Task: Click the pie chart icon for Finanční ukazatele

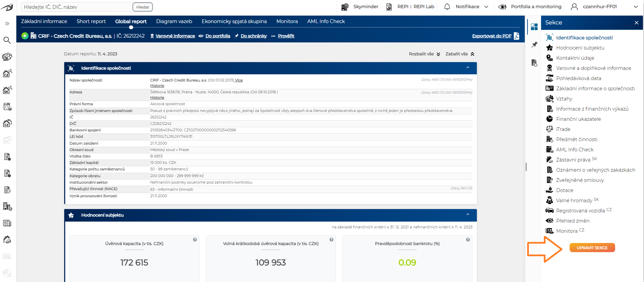Action: tap(549, 119)
